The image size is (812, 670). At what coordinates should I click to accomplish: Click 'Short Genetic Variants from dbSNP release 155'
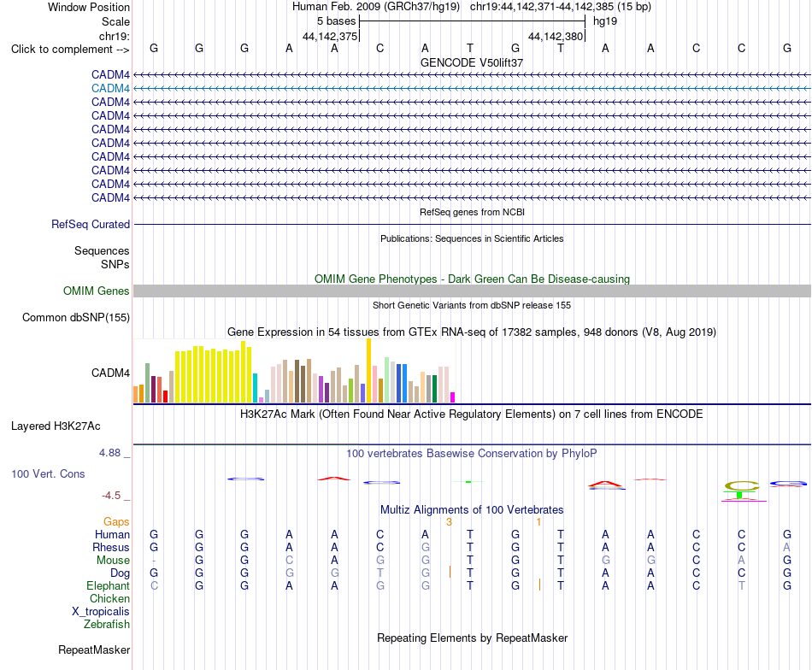click(x=472, y=305)
